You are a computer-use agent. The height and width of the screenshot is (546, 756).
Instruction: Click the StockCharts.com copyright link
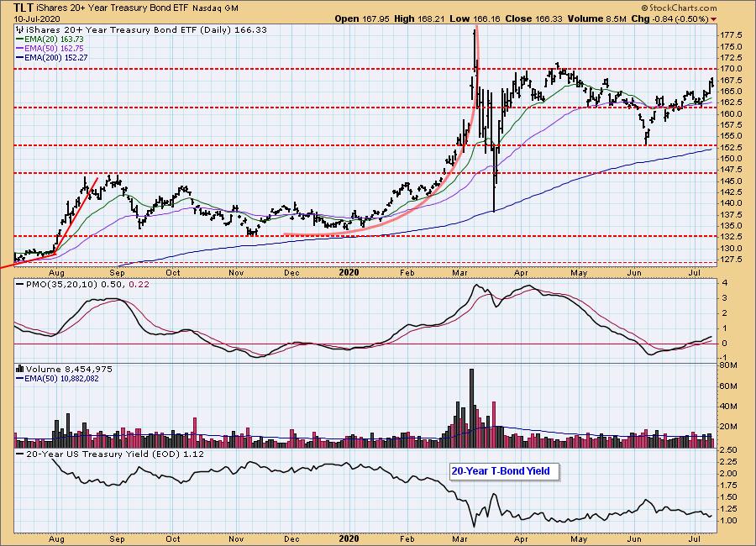[679, 8]
